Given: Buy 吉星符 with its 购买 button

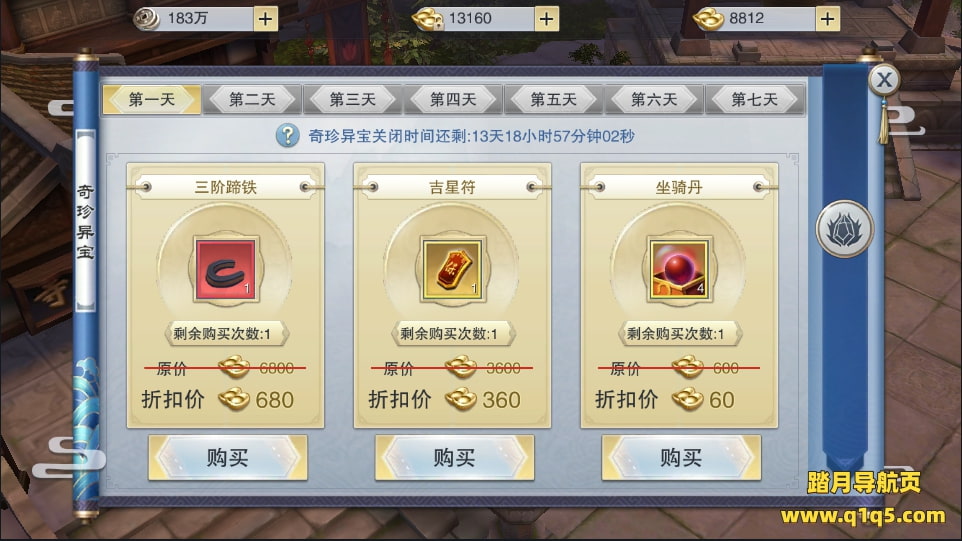Looking at the screenshot, I should click(455, 458).
